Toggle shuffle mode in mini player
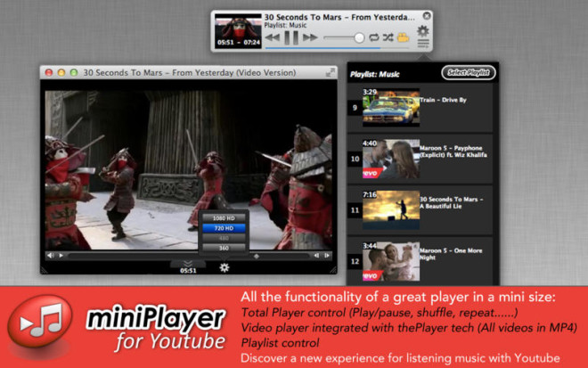Viewport: 588px width, 368px height. (388, 37)
